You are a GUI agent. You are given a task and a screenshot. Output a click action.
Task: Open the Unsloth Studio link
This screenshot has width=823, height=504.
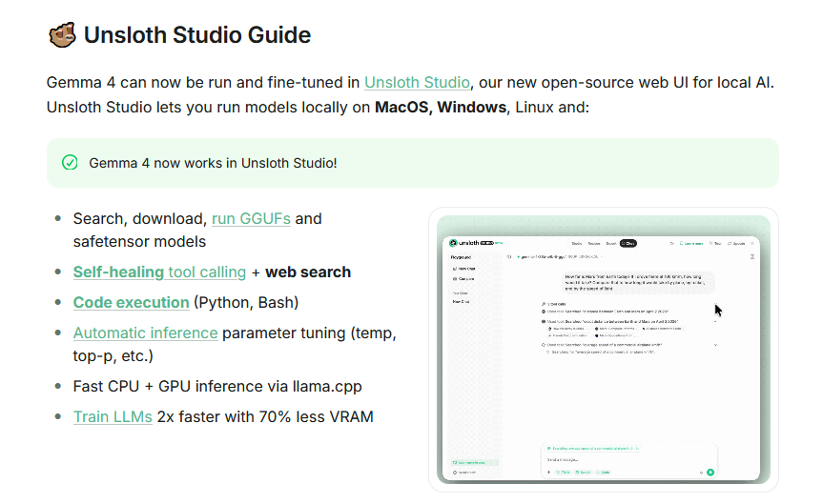point(417,83)
